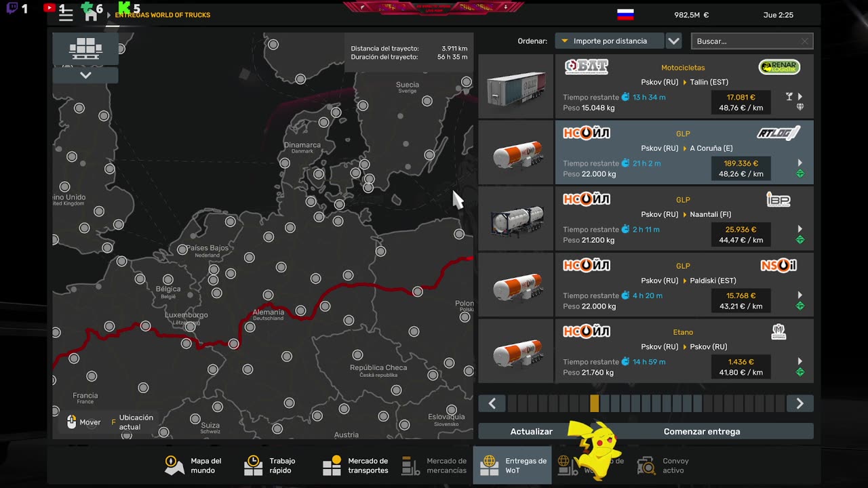868x488 pixels.
Task: Select the A Coruña GLP job row text
Action: click(x=683, y=152)
